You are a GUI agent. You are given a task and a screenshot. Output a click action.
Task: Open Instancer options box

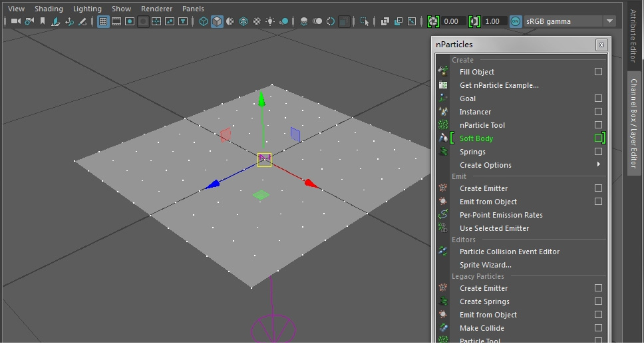tap(598, 111)
